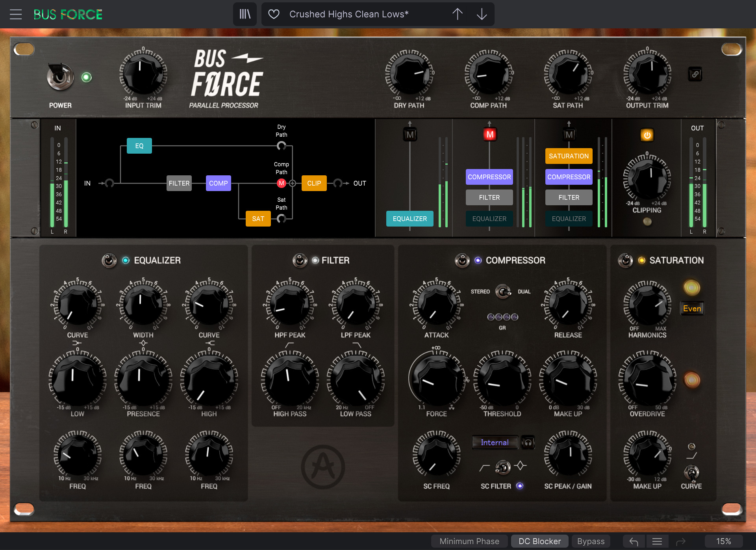This screenshot has width=756, height=550.
Task: Click the Clipping amount knob
Action: tap(647, 178)
